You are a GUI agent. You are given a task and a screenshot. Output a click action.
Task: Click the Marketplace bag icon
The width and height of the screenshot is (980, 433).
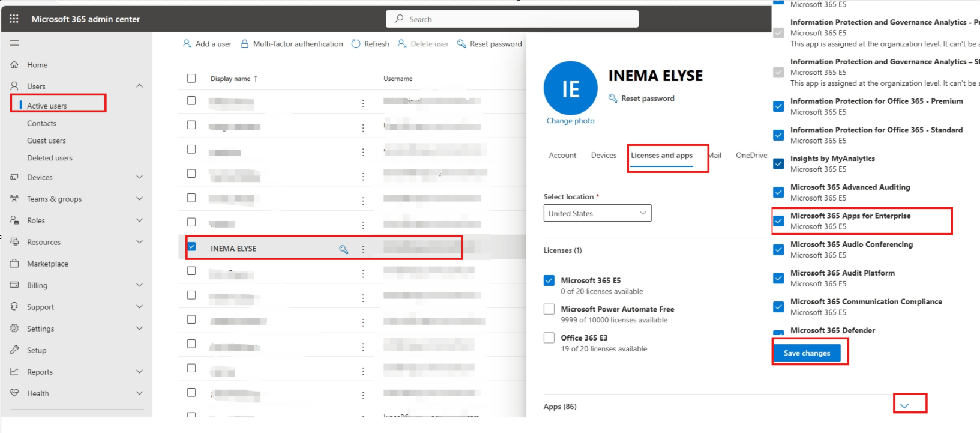14,264
